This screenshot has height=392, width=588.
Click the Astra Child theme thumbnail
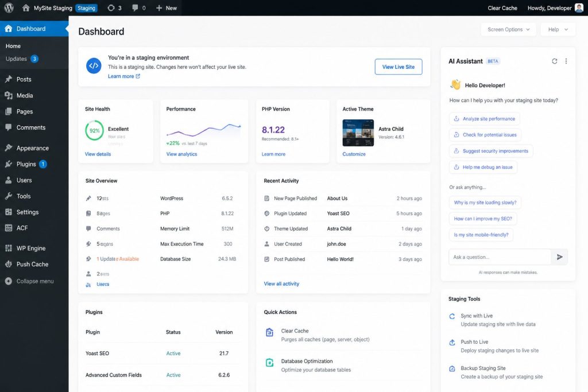coord(358,133)
